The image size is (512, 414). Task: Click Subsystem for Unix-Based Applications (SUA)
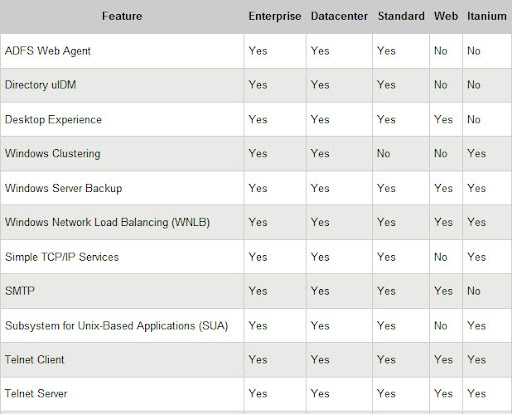(116, 326)
